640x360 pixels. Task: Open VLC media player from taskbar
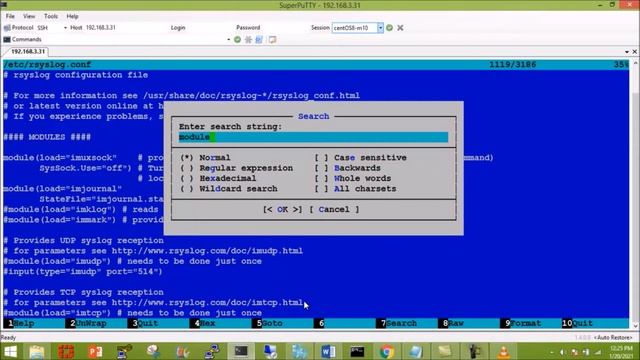pyautogui.click(x=503, y=351)
